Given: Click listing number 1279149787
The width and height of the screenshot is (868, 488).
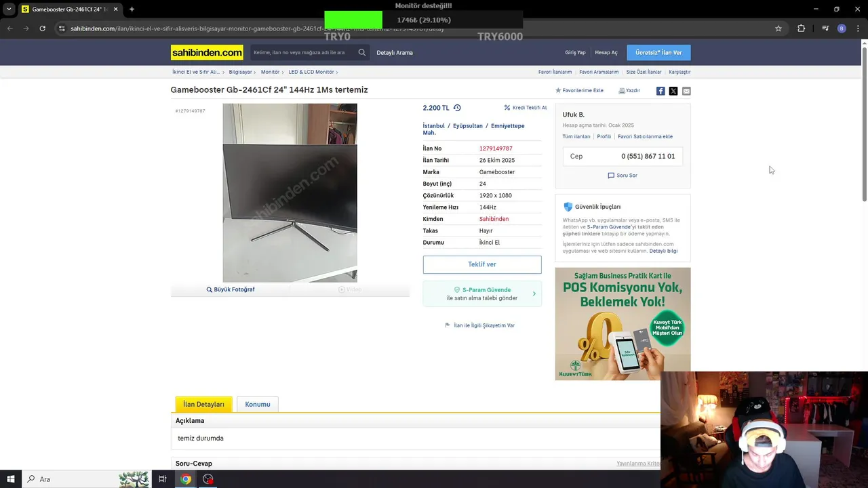Looking at the screenshot, I should click(x=496, y=148).
